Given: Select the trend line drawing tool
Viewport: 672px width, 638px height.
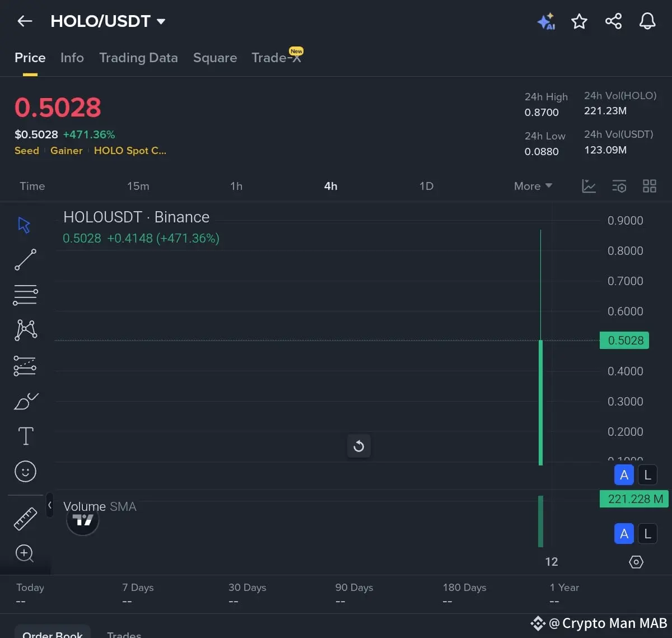Looking at the screenshot, I should tap(25, 260).
